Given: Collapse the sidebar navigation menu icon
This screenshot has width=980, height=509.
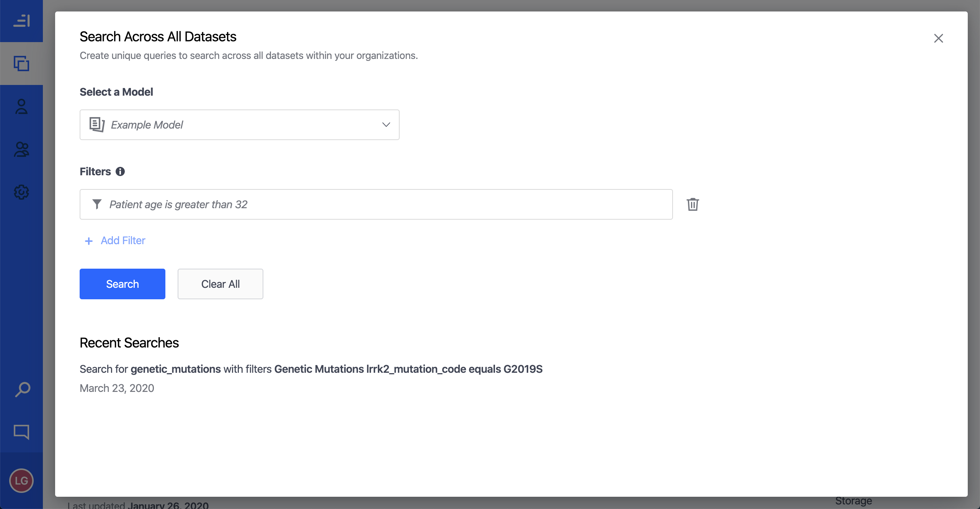Looking at the screenshot, I should click(x=21, y=21).
